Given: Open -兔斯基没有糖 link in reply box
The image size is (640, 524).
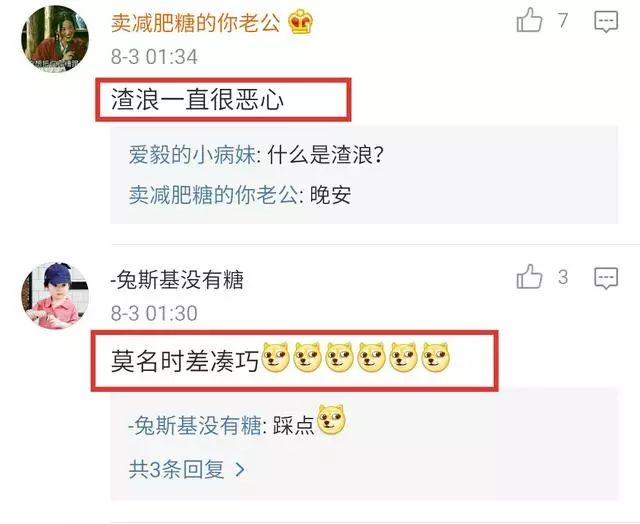Looking at the screenshot, I should (x=195, y=425).
